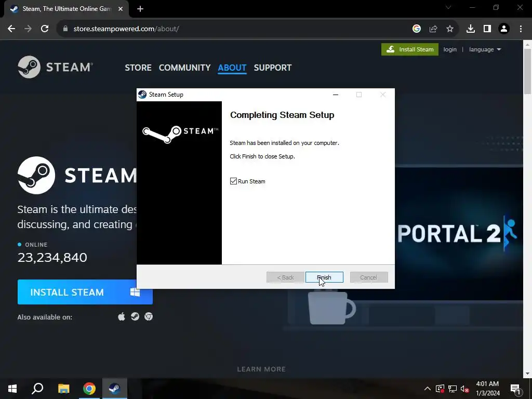The image size is (532, 399).
Task: View site info via lock icon
Action: tap(65, 29)
